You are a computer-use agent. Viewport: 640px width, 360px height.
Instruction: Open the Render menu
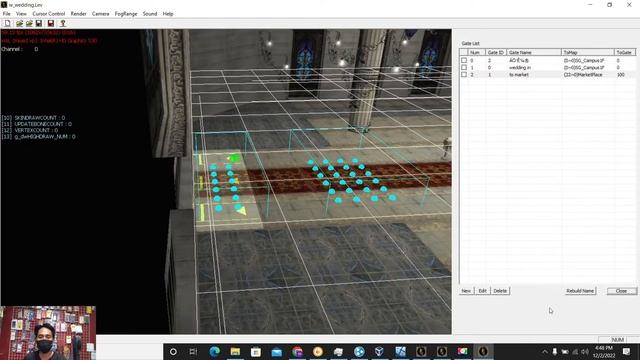tap(78, 14)
